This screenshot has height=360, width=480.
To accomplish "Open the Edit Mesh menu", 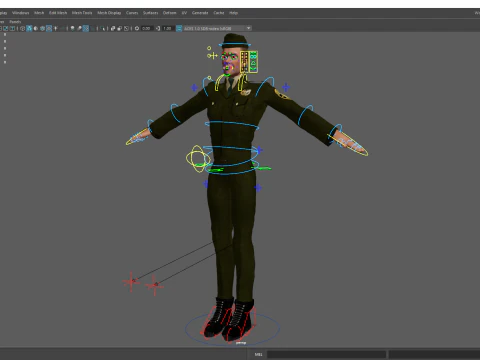I will [58, 13].
